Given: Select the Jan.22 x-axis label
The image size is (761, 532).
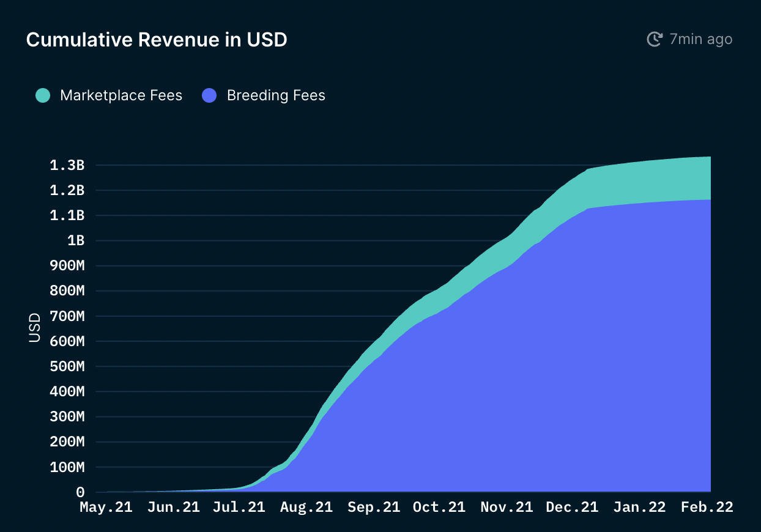Looking at the screenshot, I should click(640, 507).
